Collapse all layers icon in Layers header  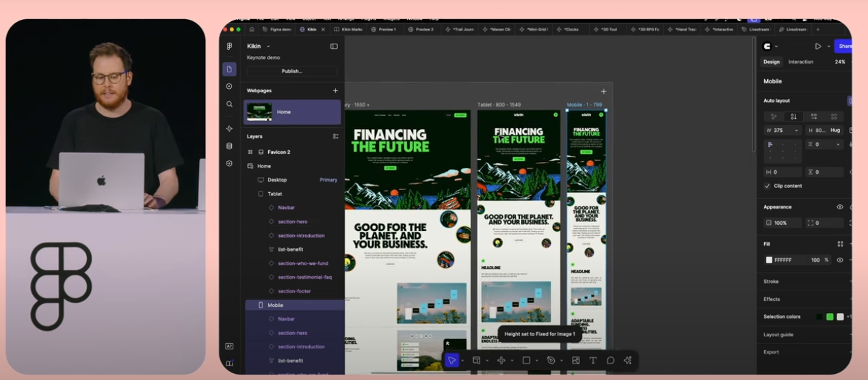pos(335,136)
